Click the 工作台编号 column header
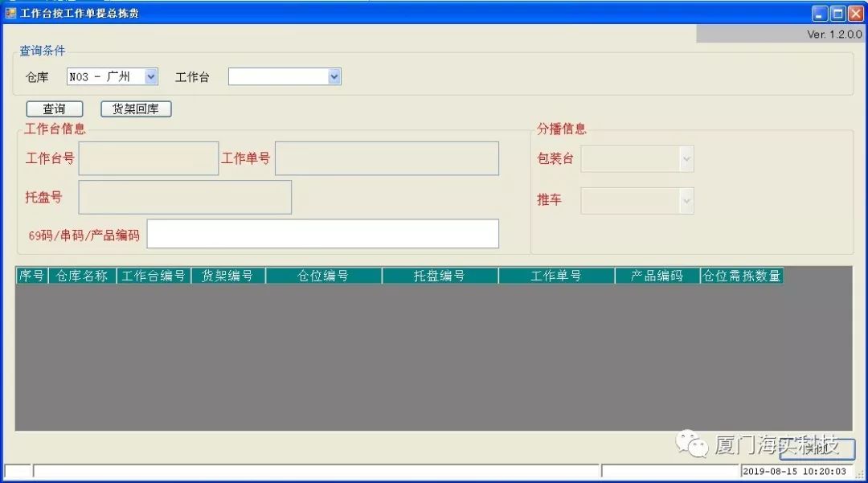This screenshot has width=868, height=483. pos(154,276)
